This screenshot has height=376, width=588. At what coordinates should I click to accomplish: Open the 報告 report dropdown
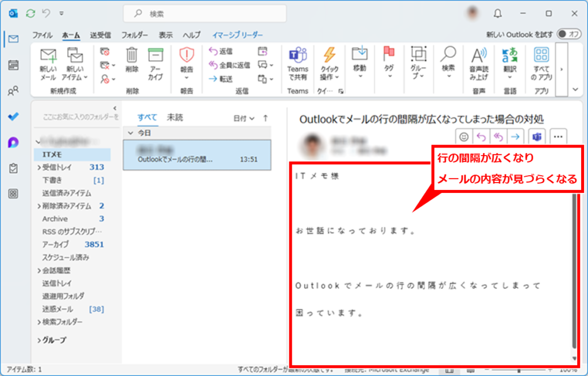tap(187, 64)
